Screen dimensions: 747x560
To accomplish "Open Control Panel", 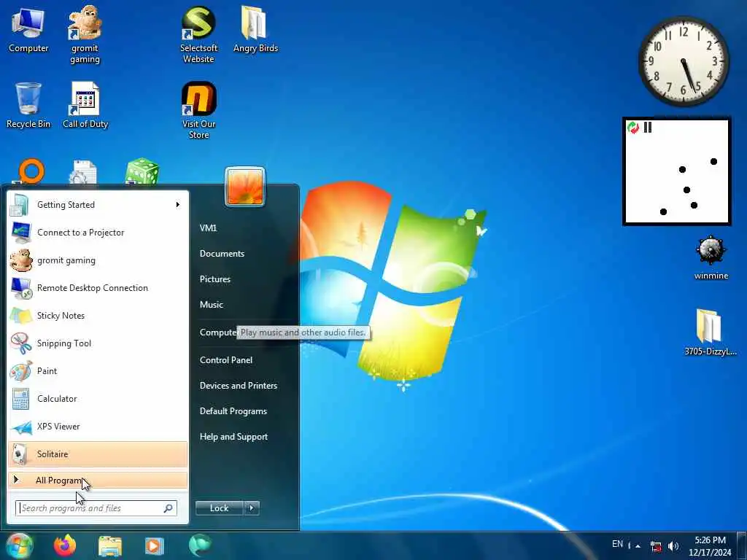I will pyautogui.click(x=226, y=360).
